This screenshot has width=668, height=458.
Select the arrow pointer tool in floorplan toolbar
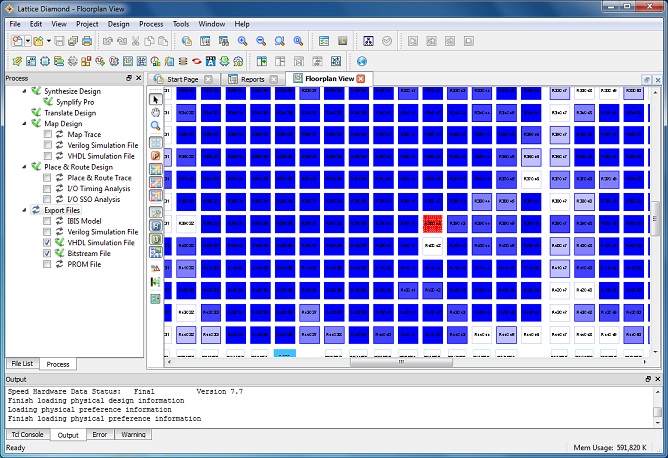[x=156, y=99]
